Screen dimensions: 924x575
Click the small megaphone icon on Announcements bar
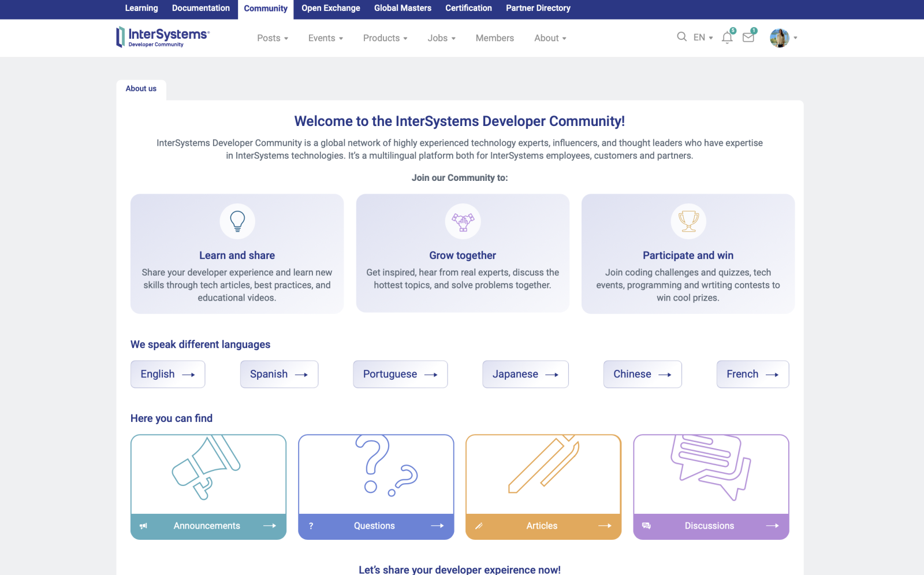(x=143, y=526)
